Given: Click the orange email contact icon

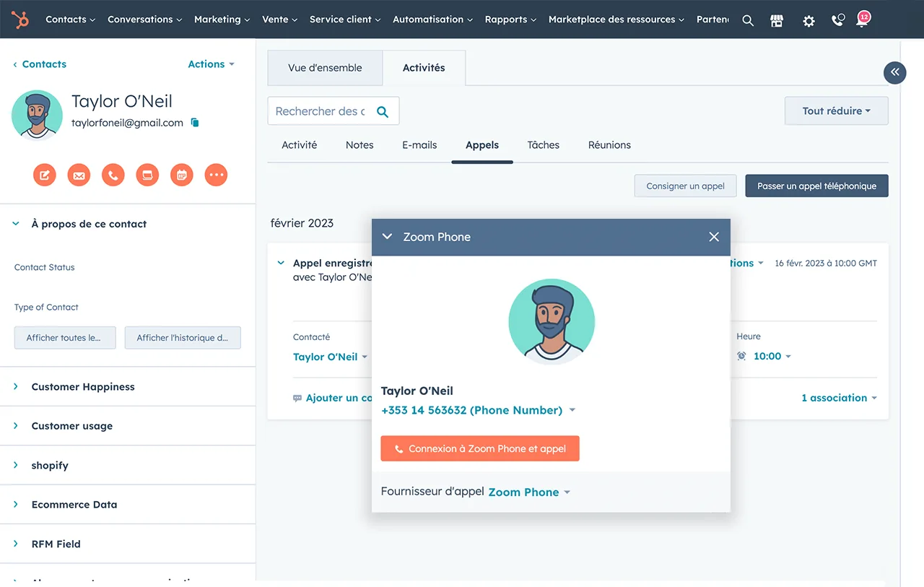Looking at the screenshot, I should (79, 175).
